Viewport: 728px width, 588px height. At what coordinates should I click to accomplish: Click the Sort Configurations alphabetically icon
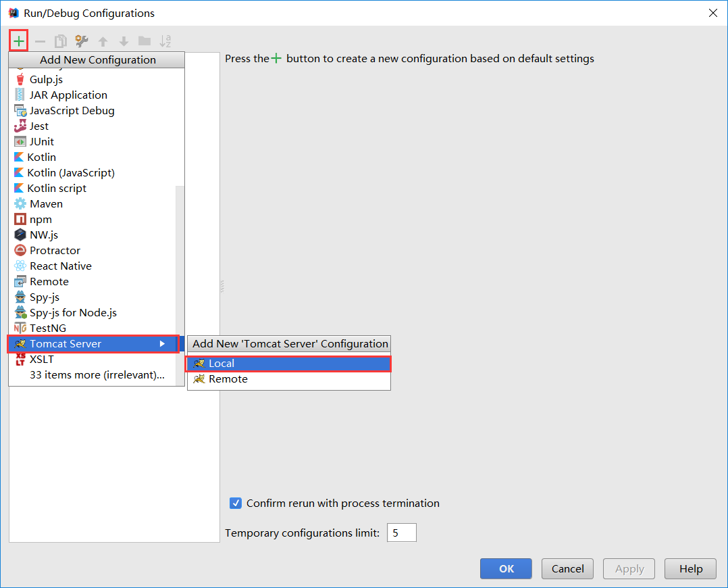165,41
